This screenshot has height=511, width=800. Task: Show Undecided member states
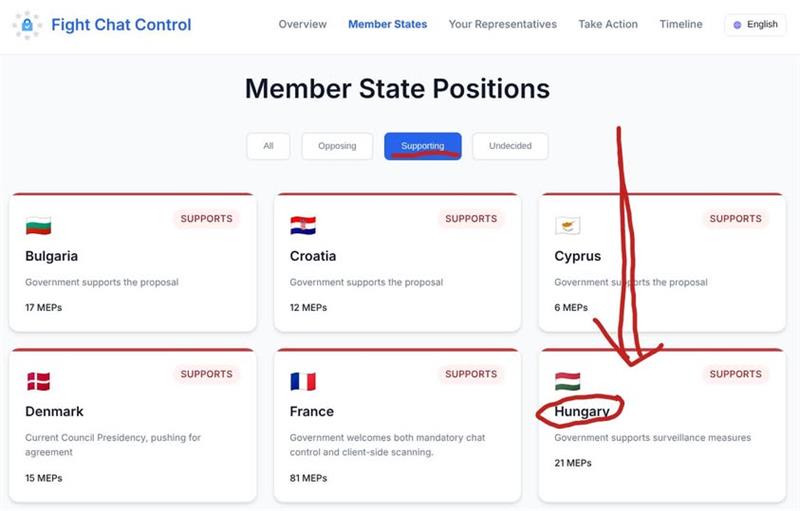coord(510,146)
